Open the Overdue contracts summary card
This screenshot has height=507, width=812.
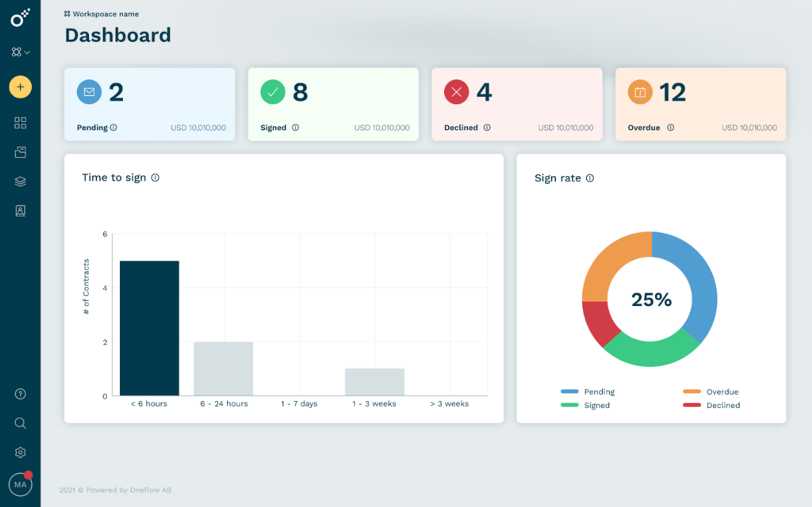(700, 104)
